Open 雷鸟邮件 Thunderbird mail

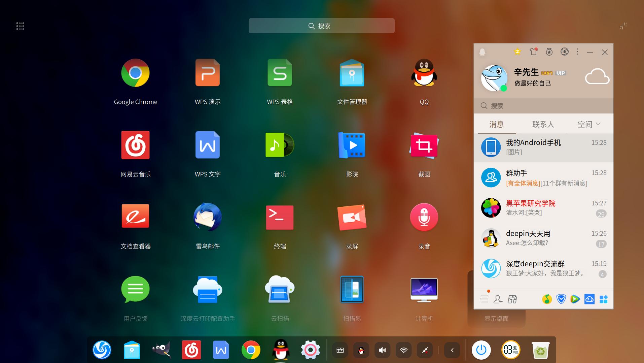(x=208, y=218)
